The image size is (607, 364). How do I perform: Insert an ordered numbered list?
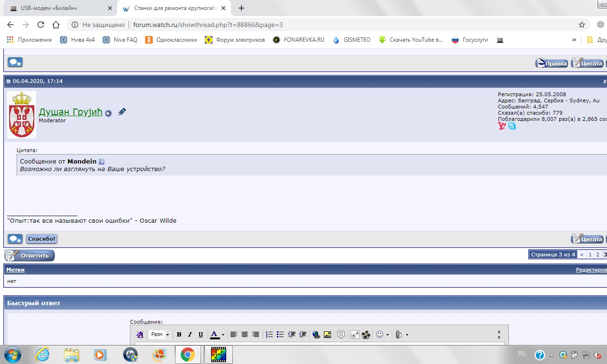pos(269,335)
